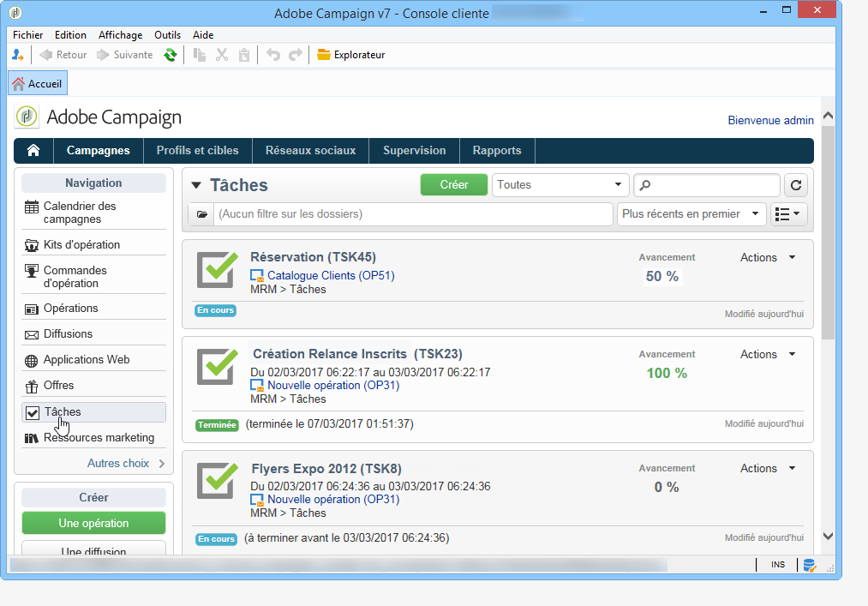Open the Réservation (TSK45) task
The image size is (868, 606).
click(314, 257)
